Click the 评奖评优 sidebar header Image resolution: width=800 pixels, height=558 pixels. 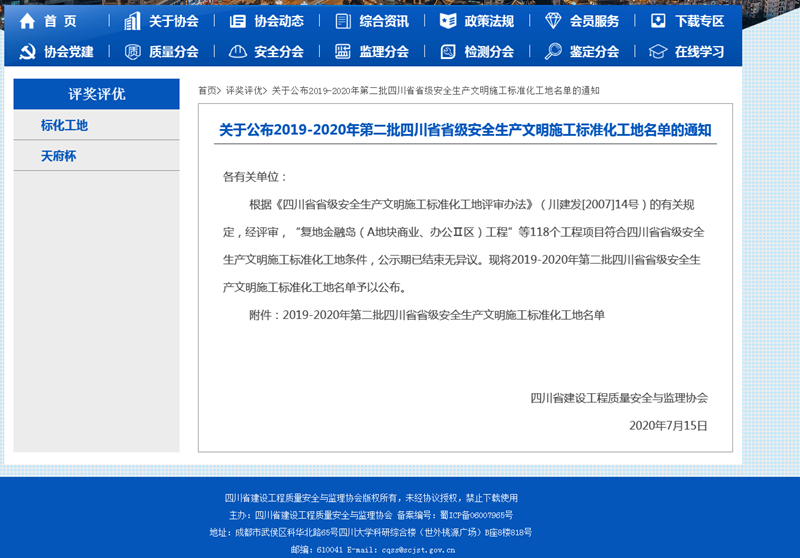pos(96,94)
